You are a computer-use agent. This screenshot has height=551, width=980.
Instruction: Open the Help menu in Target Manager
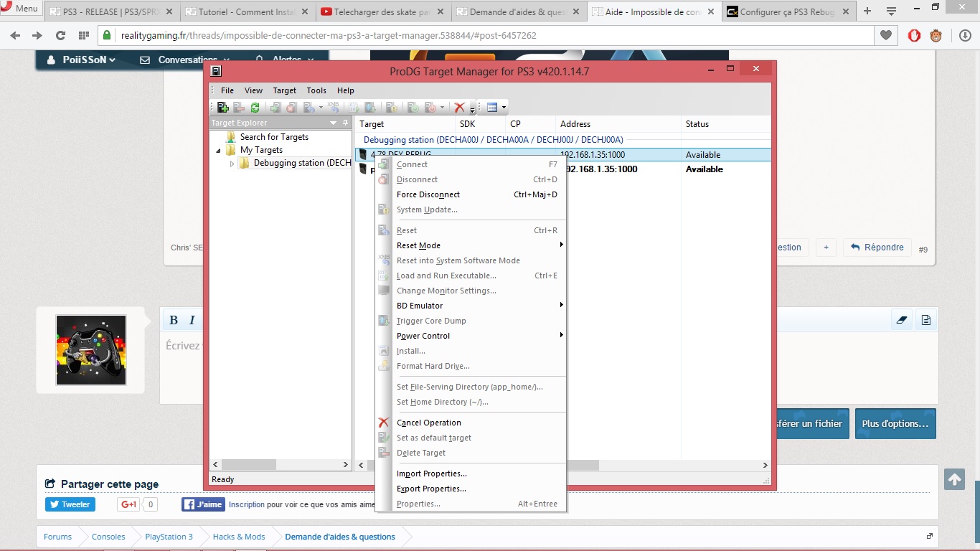[x=346, y=90]
